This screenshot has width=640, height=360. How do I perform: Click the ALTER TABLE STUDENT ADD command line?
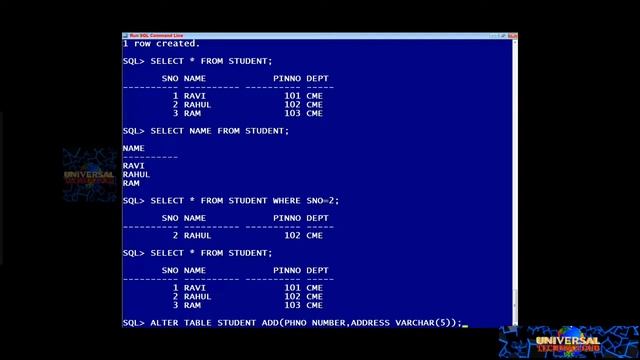(x=292, y=323)
